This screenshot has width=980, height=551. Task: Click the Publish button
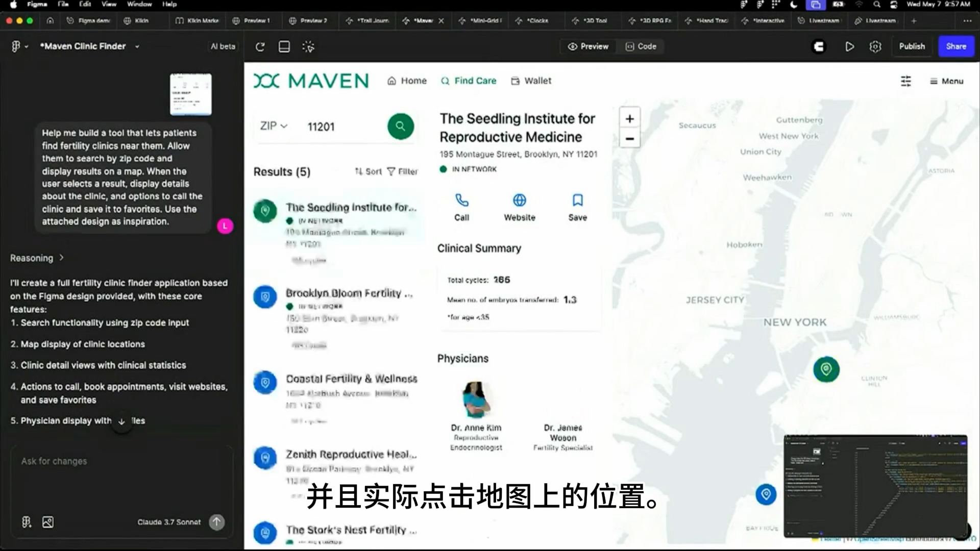[x=912, y=46]
